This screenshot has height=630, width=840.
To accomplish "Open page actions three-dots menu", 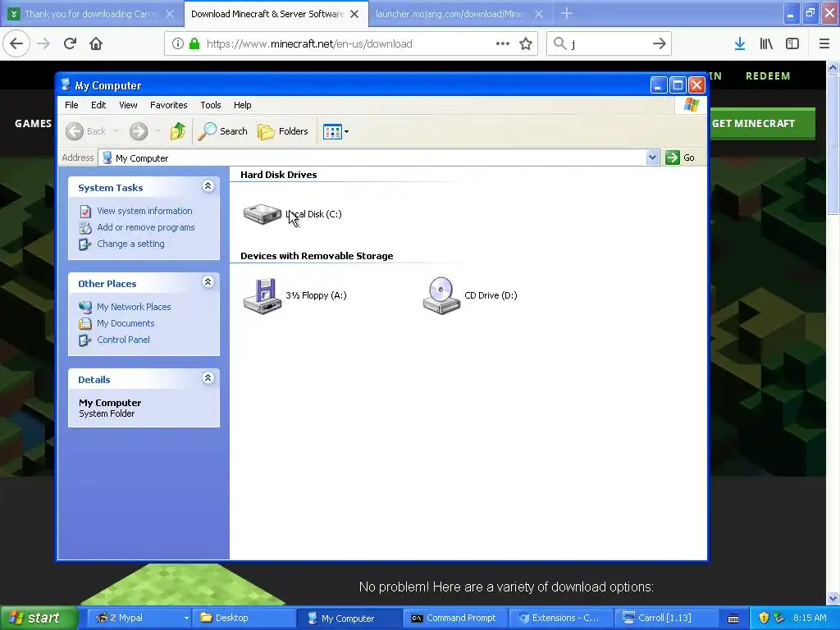I will [x=503, y=44].
